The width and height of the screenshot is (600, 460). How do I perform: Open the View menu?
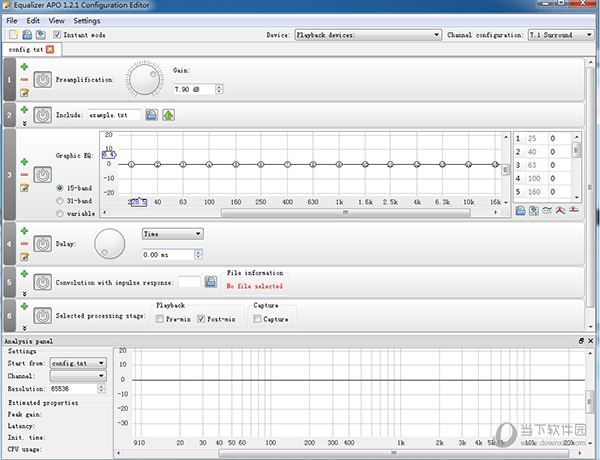pyautogui.click(x=56, y=21)
